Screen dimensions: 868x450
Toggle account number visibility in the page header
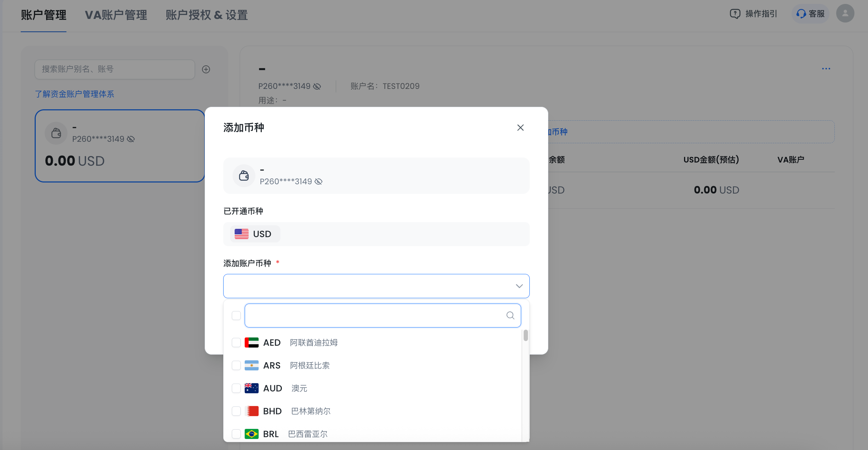317,86
